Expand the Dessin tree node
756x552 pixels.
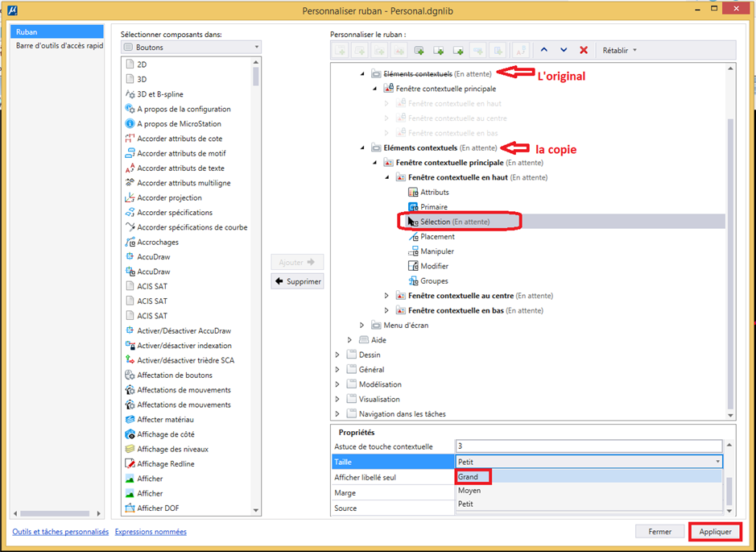[x=337, y=354]
